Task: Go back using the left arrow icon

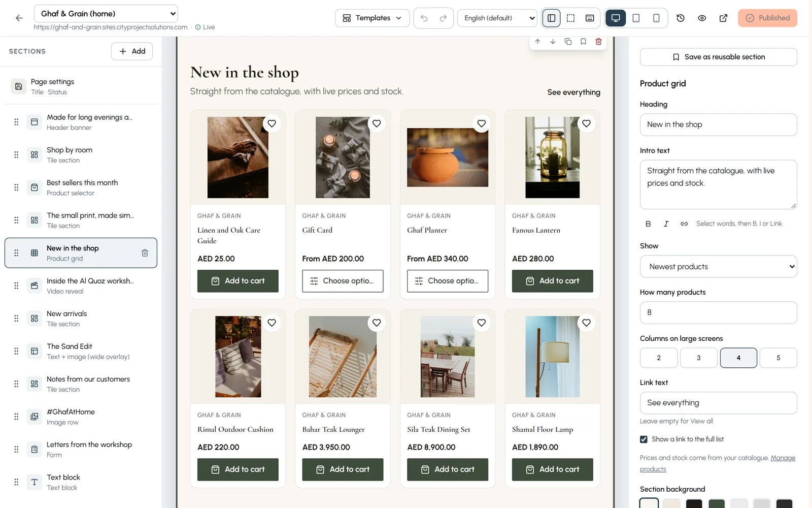Action: pos(19,18)
